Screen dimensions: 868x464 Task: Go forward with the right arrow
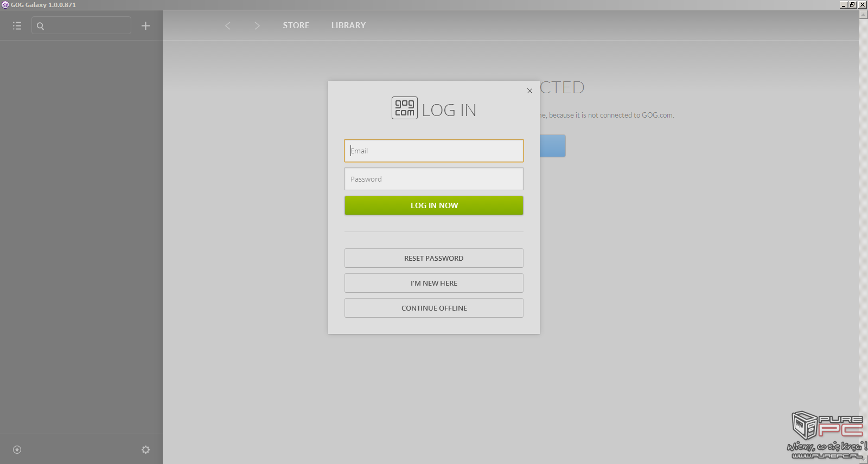coord(257,25)
